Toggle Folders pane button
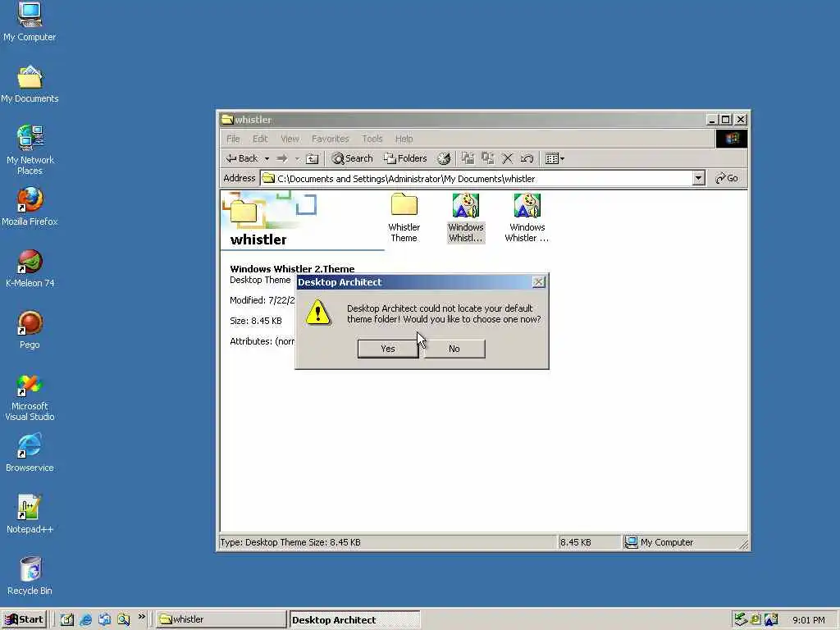840x630 pixels. click(405, 158)
